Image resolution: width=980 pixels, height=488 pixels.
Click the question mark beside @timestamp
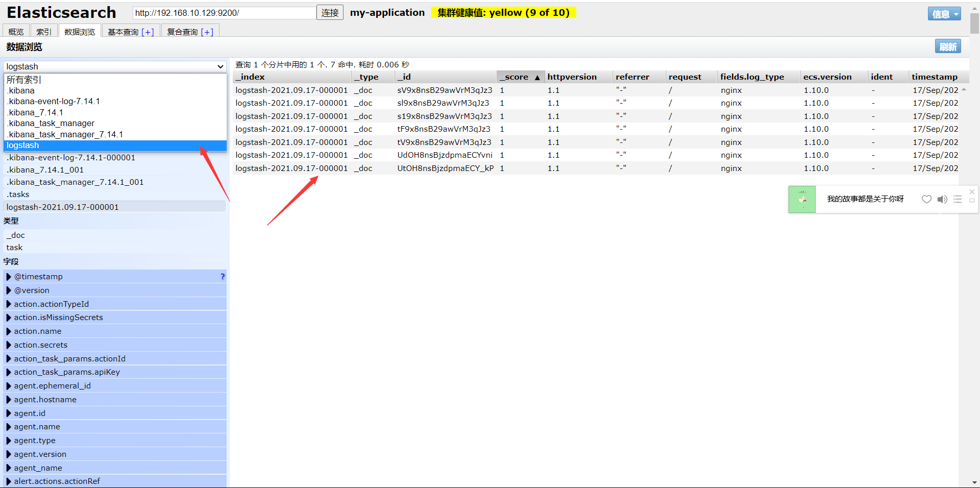pyautogui.click(x=223, y=277)
